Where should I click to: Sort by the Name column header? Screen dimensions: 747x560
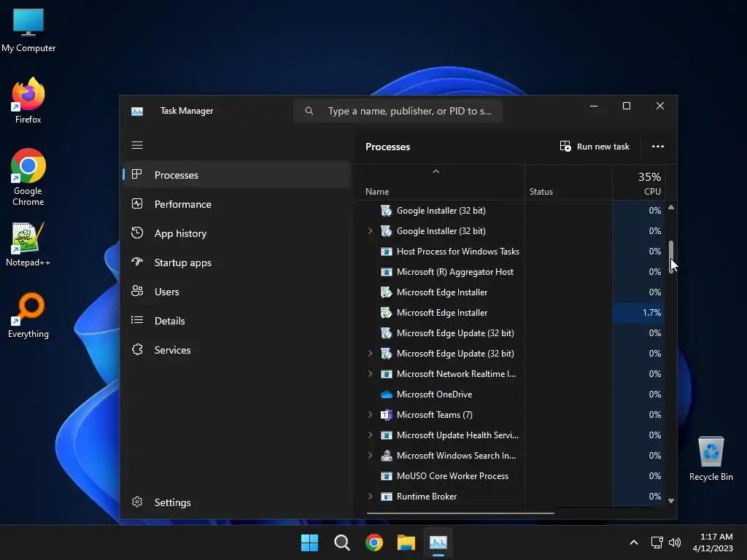[441, 183]
